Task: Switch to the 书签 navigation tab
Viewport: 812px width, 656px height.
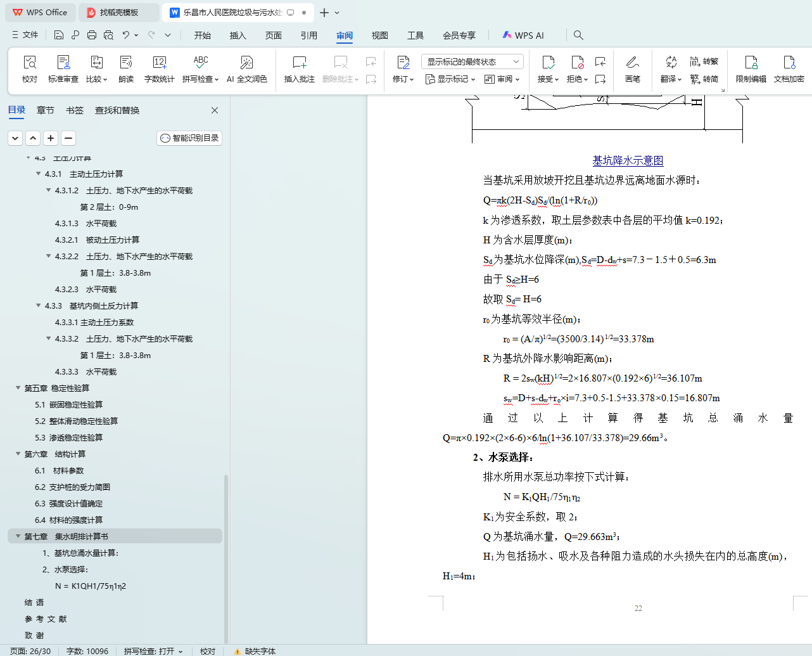Action: coord(75,110)
